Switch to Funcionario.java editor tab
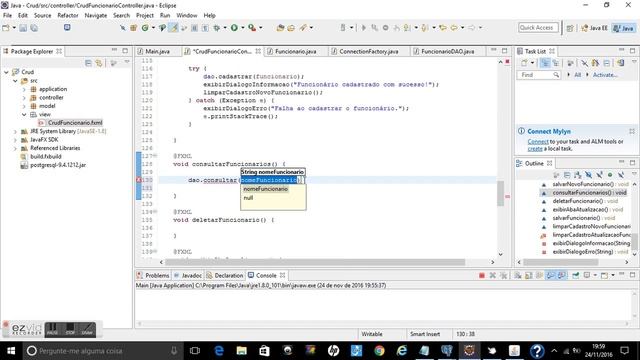 tap(295, 51)
